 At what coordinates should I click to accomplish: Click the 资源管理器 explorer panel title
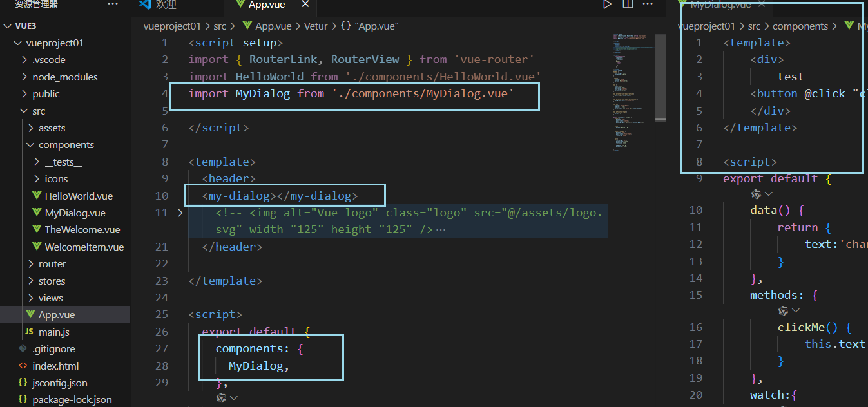click(36, 4)
